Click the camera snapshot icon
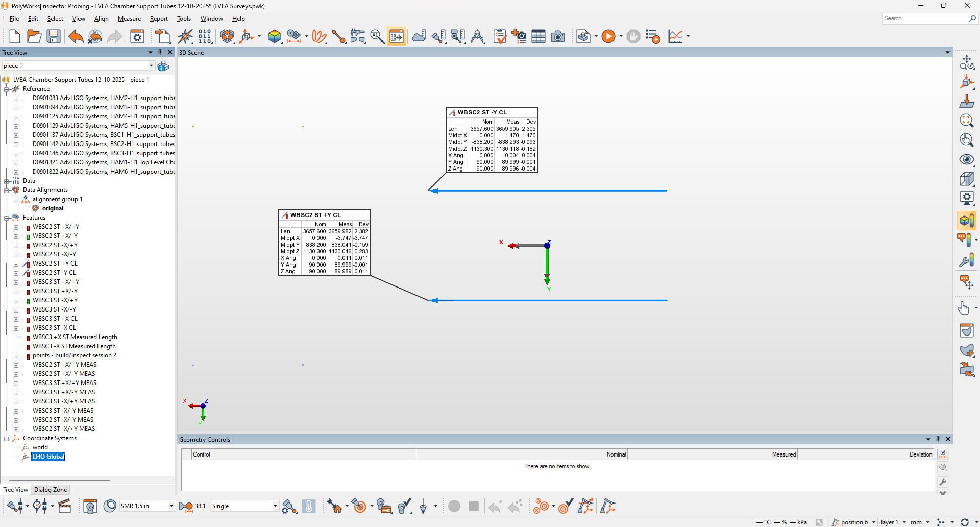980x527 pixels. point(558,36)
